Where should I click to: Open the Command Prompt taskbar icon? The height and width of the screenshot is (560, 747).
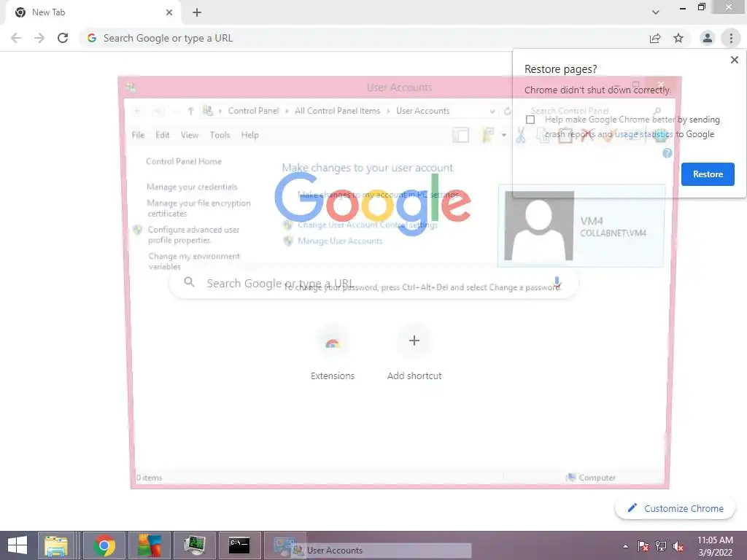(239, 545)
